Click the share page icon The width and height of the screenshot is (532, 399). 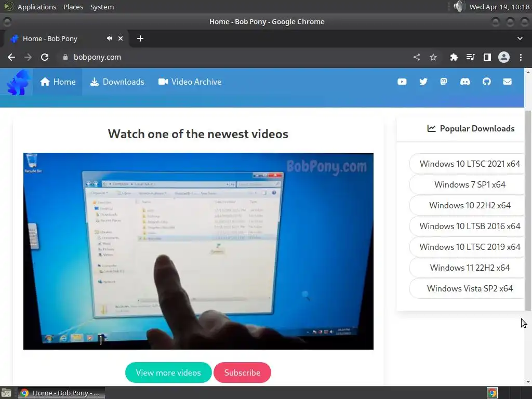point(417,57)
